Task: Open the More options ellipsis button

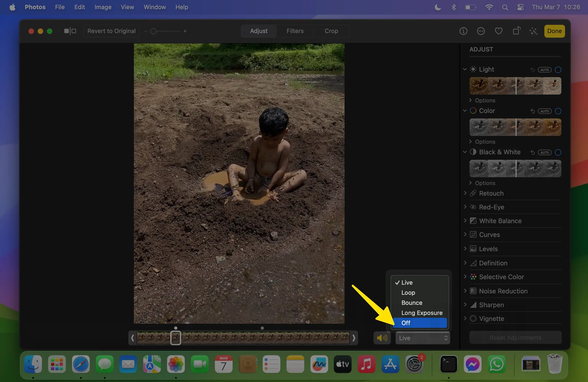Action: coord(481,31)
